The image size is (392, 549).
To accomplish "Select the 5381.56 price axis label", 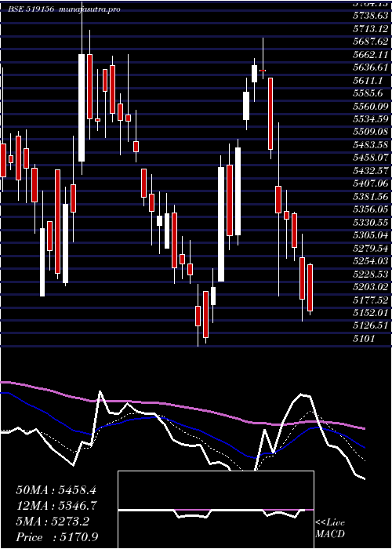I will [371, 196].
